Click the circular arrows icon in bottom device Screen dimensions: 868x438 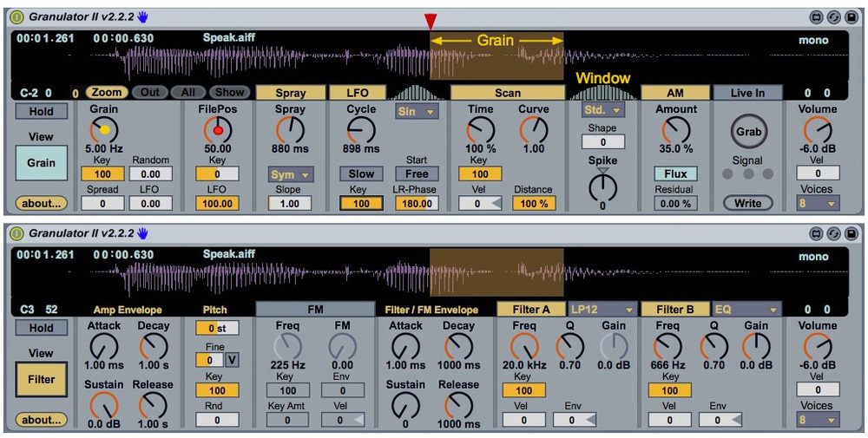[833, 234]
